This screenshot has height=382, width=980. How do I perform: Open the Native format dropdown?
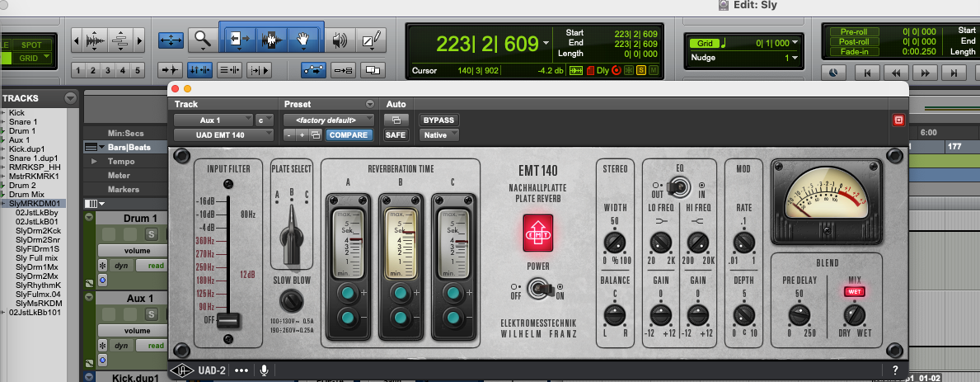click(x=438, y=134)
